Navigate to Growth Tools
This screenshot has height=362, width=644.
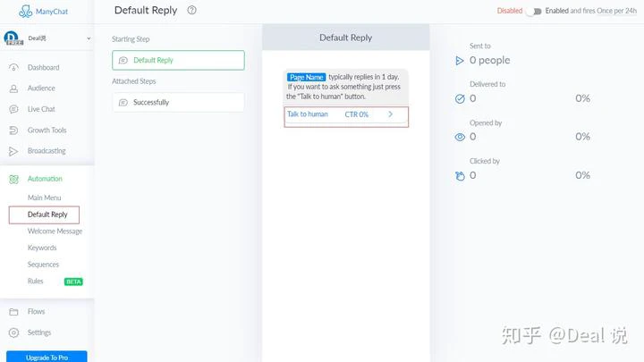(x=47, y=130)
